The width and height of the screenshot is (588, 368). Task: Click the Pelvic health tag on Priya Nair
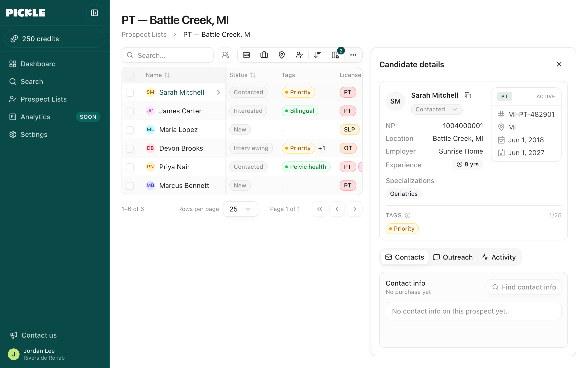(x=306, y=167)
